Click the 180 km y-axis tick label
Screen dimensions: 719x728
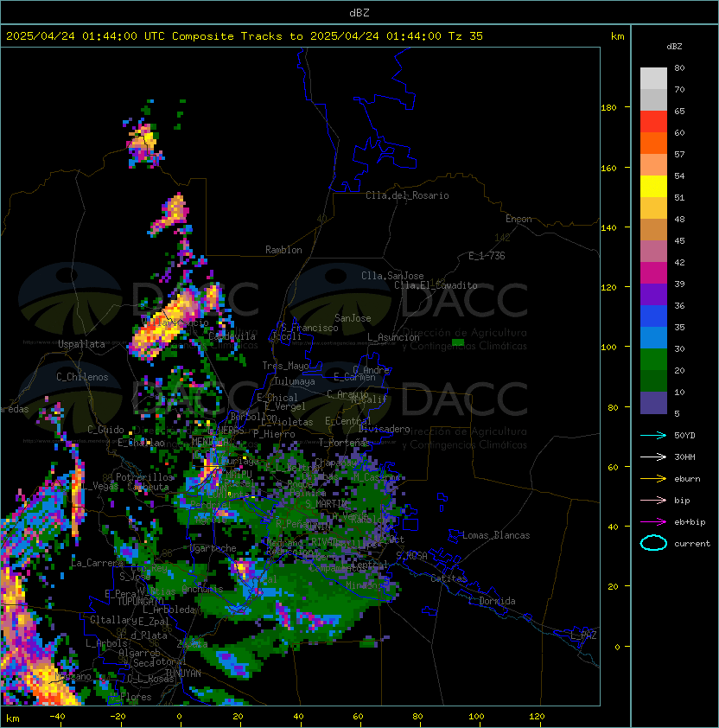[608, 108]
